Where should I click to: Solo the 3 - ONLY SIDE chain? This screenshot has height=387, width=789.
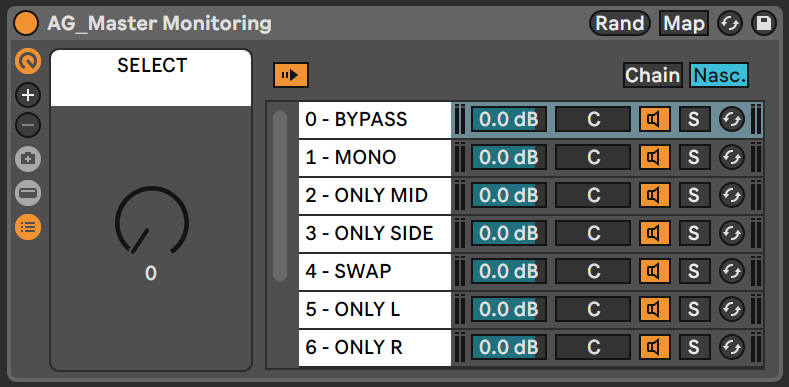(694, 233)
